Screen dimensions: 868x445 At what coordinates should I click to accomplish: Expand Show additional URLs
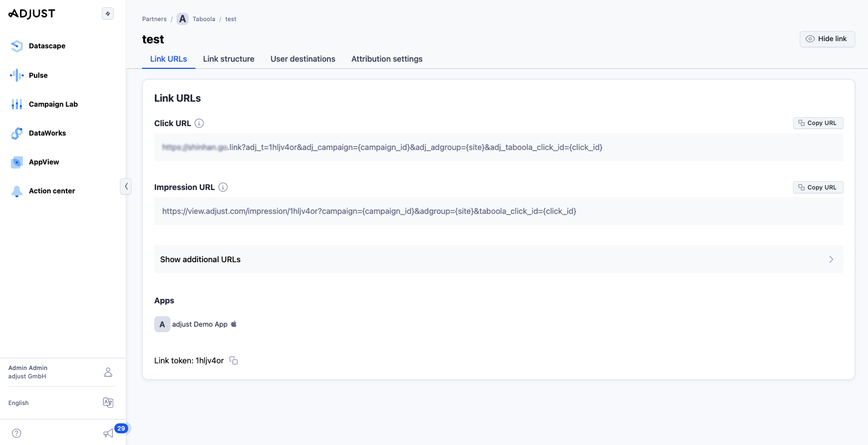pos(499,259)
